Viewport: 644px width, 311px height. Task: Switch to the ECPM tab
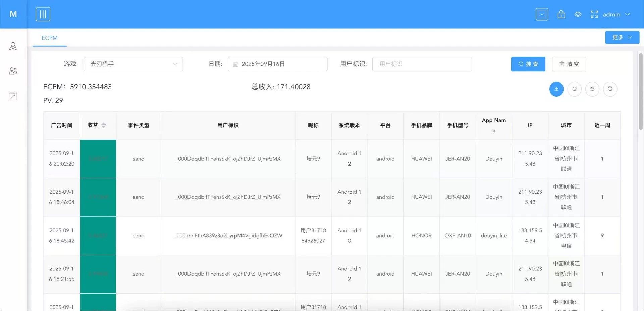[50, 38]
